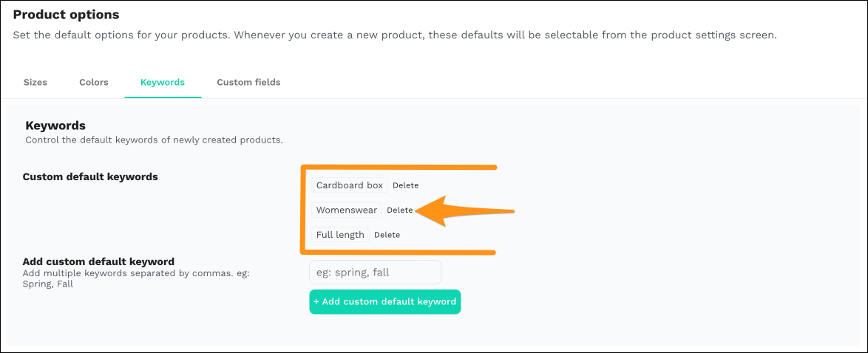This screenshot has width=868, height=353.
Task: Select the Keywords tab
Action: [x=163, y=83]
